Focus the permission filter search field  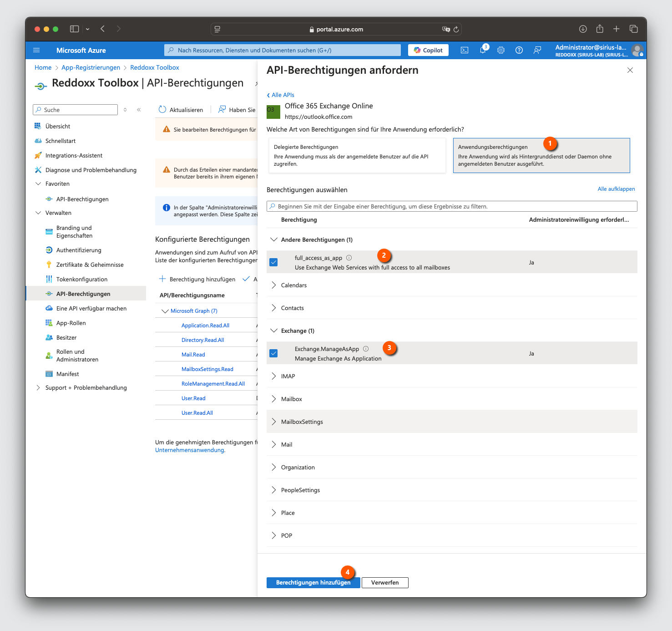(x=452, y=206)
